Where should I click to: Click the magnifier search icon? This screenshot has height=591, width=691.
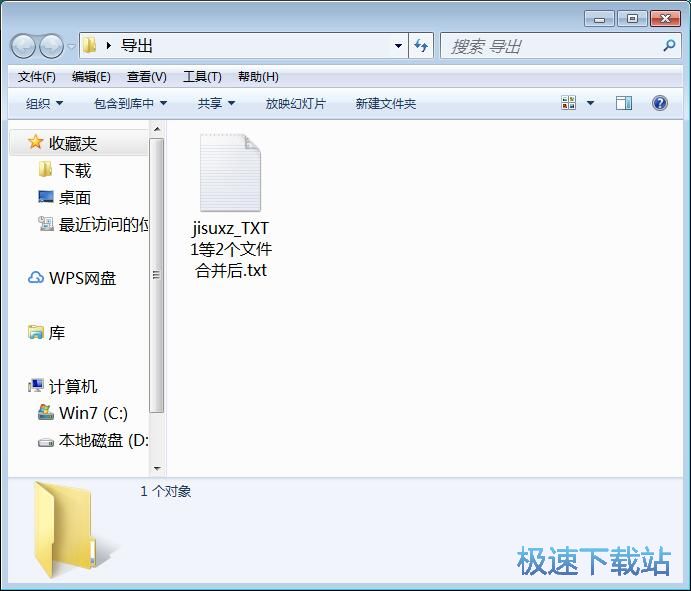click(669, 45)
